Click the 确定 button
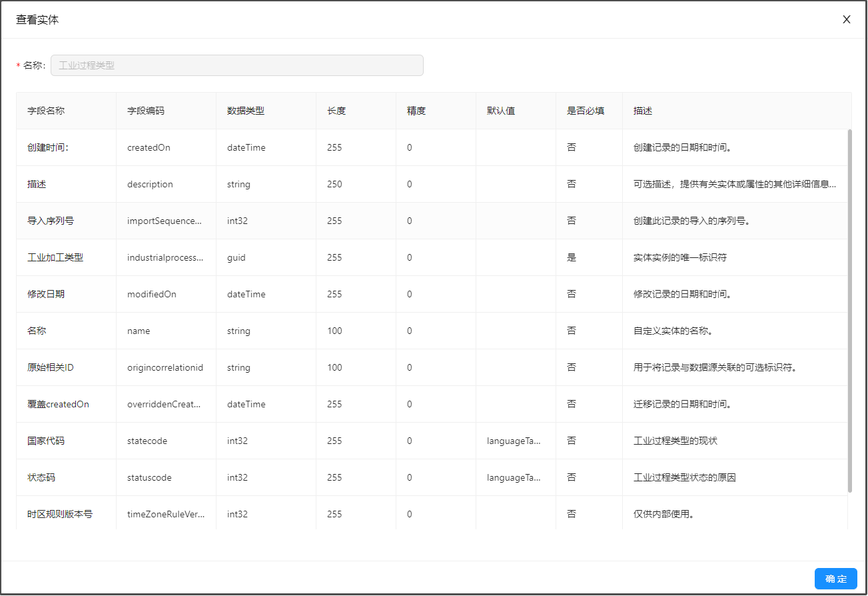The width and height of the screenshot is (868, 596). tap(835, 579)
